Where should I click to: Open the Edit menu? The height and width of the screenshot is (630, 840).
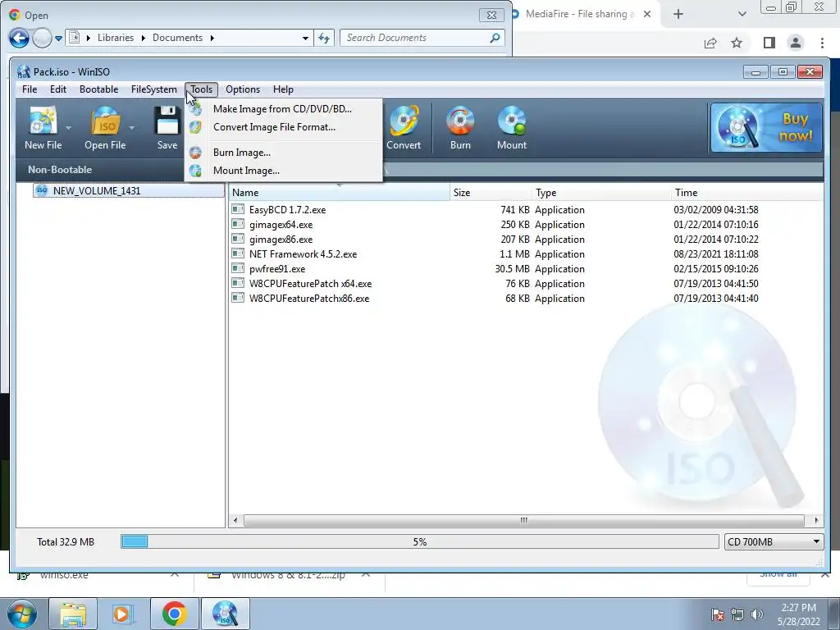(x=58, y=89)
